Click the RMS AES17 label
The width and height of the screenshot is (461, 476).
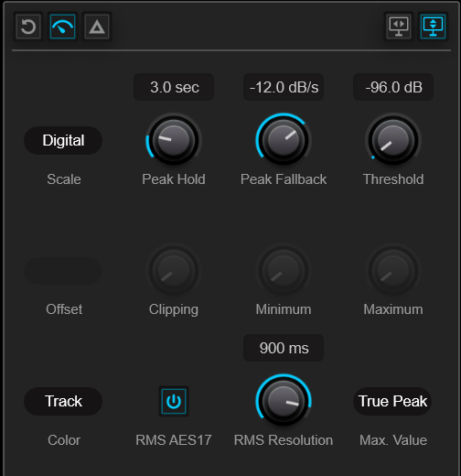(174, 440)
